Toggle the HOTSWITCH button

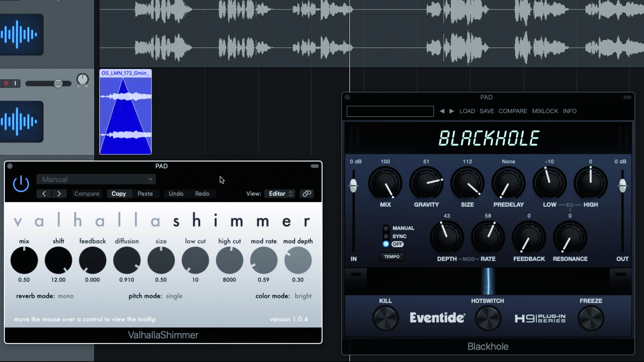(x=488, y=318)
